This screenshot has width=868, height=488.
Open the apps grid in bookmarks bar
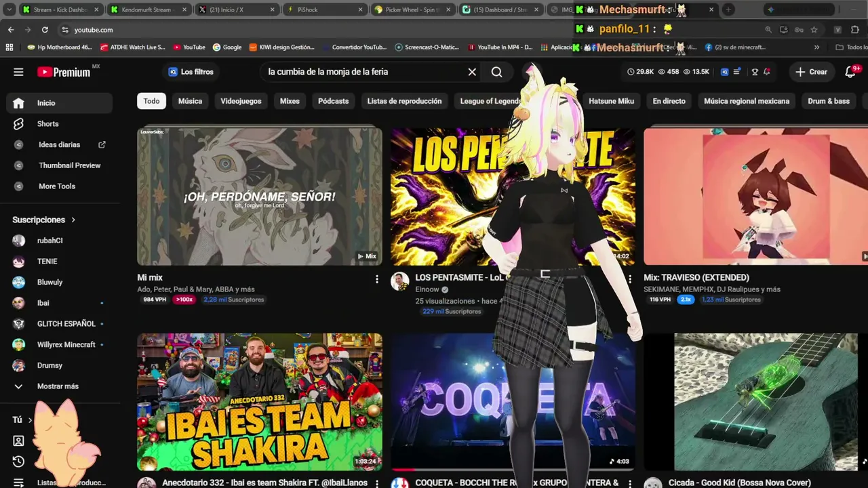9,47
